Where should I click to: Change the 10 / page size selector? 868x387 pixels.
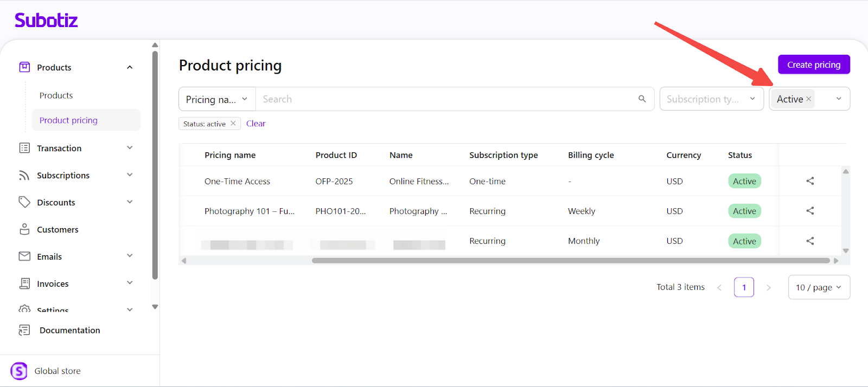click(x=819, y=287)
